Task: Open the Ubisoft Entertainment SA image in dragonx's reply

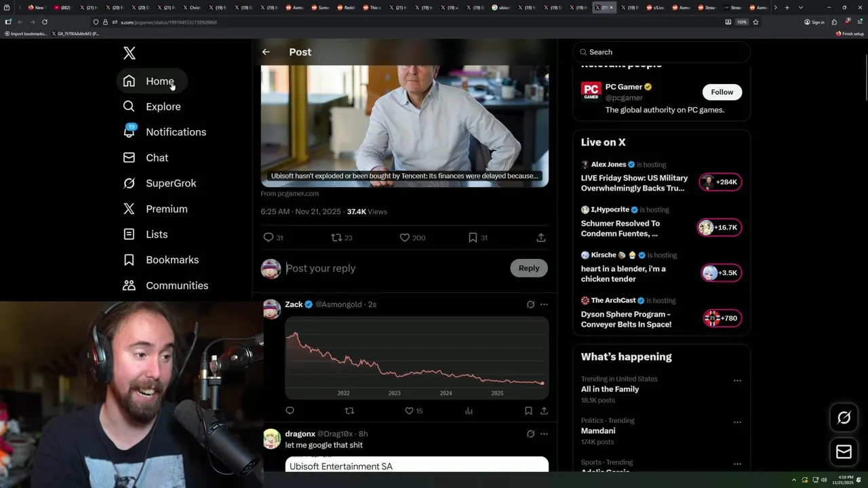Action: point(417,465)
